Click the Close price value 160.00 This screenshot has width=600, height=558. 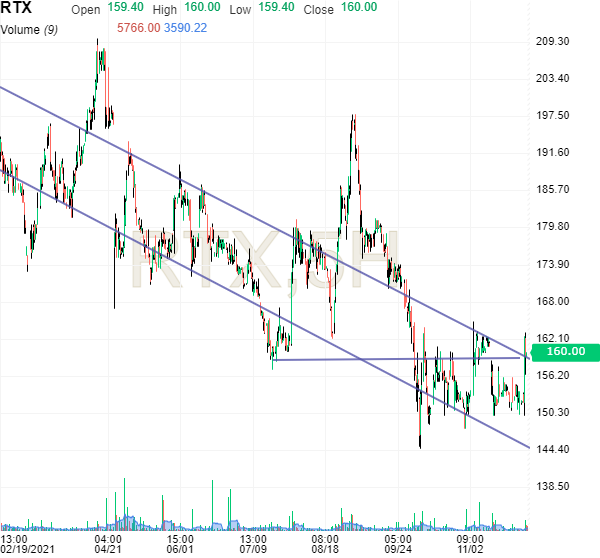(358, 8)
